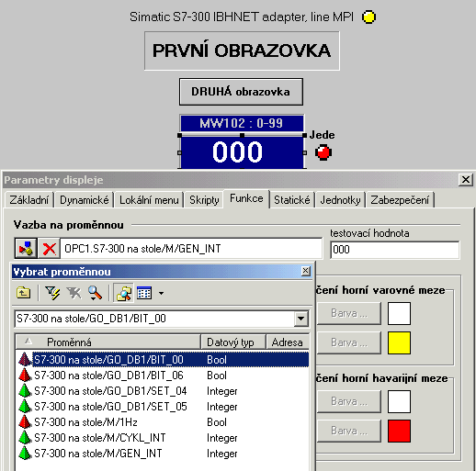Viewport: 476px width, 471px height.
Task: Click first Barva button in varovné meze
Action: 349,313
